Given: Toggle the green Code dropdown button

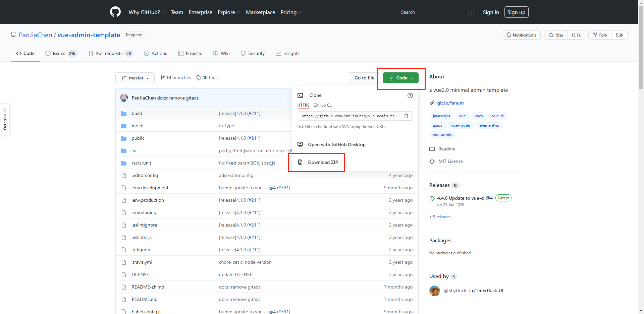Looking at the screenshot, I should point(400,78).
